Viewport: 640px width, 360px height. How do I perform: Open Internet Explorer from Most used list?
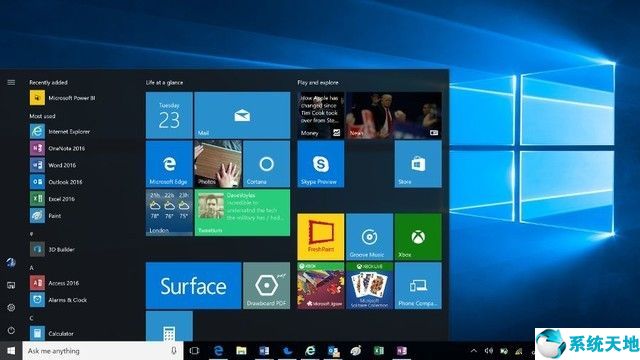tap(60, 131)
